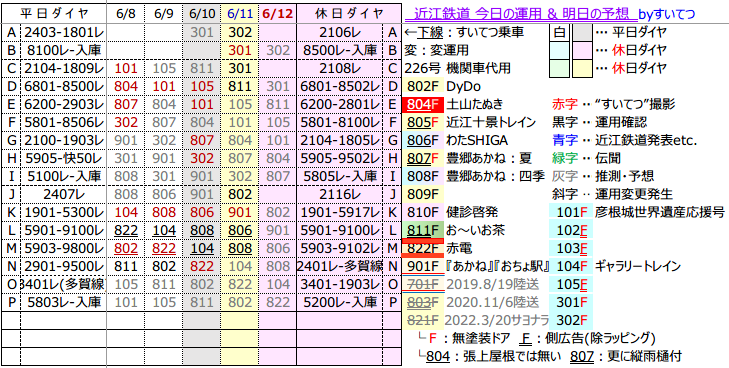729x368 pixels.
Task: Click the 6200-2903レ weekday cell
Action: click(x=64, y=105)
